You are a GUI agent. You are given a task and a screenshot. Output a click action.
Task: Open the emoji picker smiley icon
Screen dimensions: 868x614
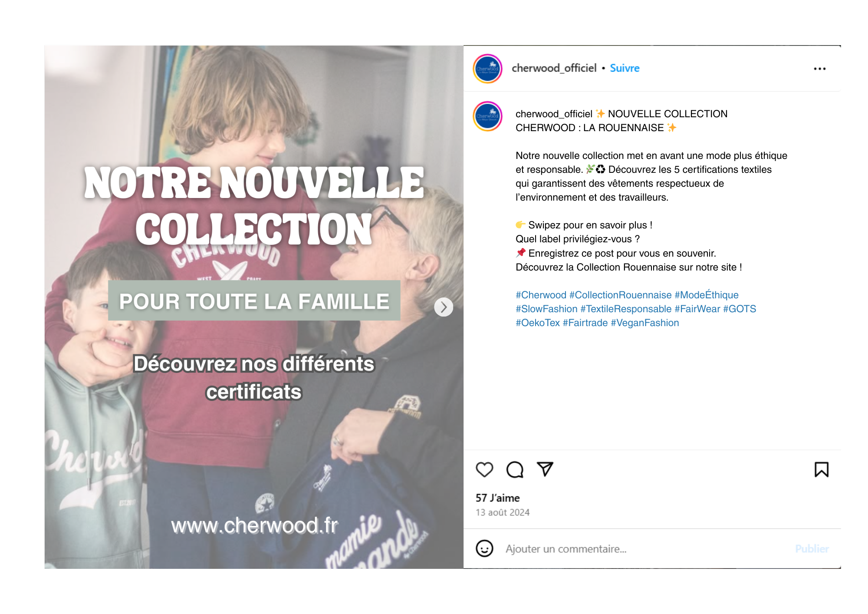(x=484, y=548)
